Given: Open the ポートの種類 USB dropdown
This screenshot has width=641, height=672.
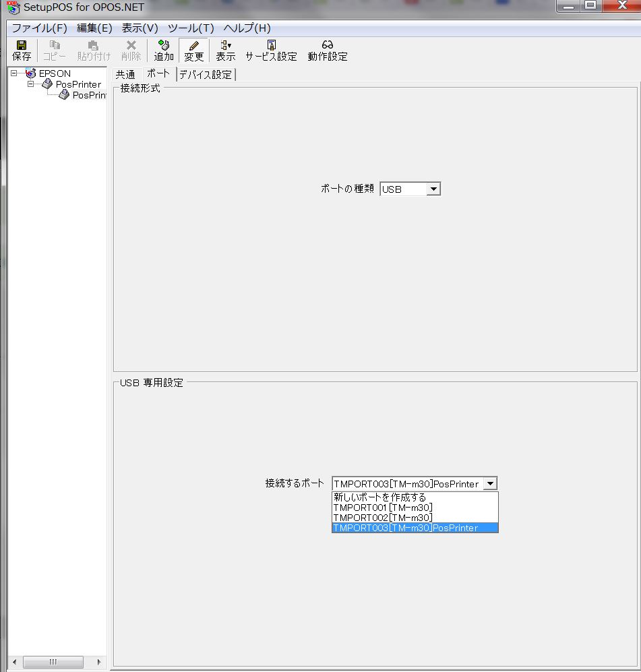Looking at the screenshot, I should pyautogui.click(x=433, y=189).
